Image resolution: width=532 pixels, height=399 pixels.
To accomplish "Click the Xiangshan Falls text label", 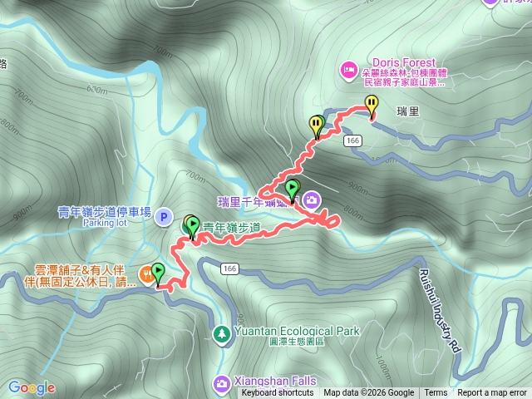I will [x=275, y=381].
